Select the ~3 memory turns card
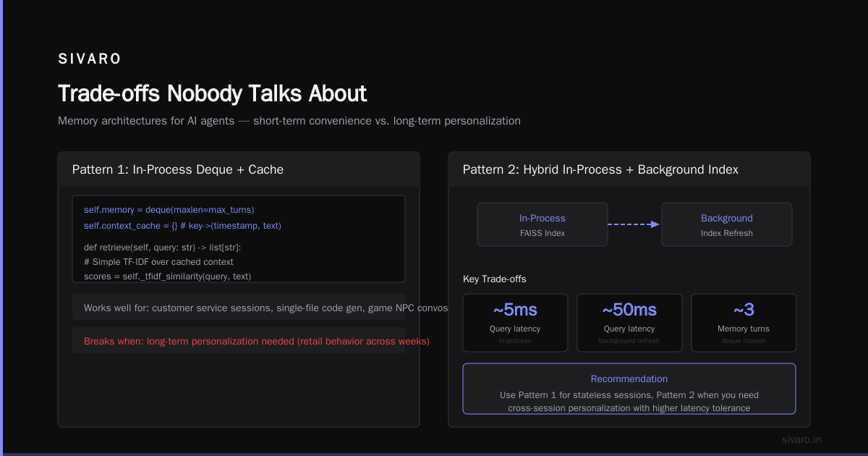 pos(744,323)
